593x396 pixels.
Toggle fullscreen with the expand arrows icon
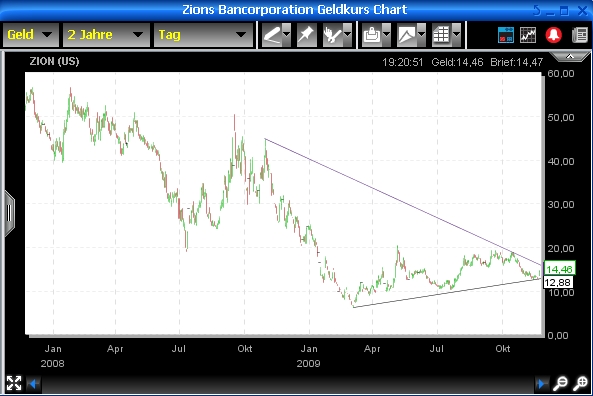(14, 383)
